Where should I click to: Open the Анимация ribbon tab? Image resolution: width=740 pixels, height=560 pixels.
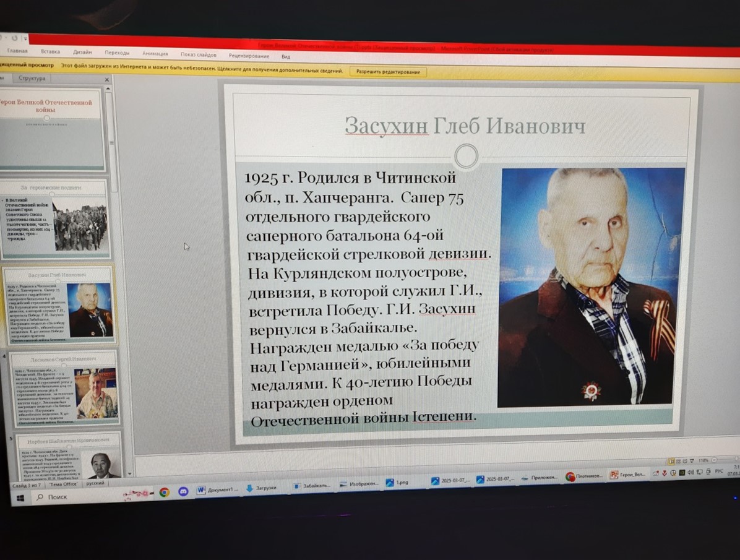click(x=155, y=54)
